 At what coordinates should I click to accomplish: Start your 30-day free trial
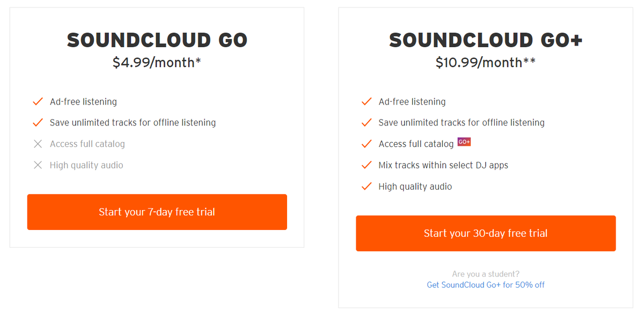[x=486, y=233]
